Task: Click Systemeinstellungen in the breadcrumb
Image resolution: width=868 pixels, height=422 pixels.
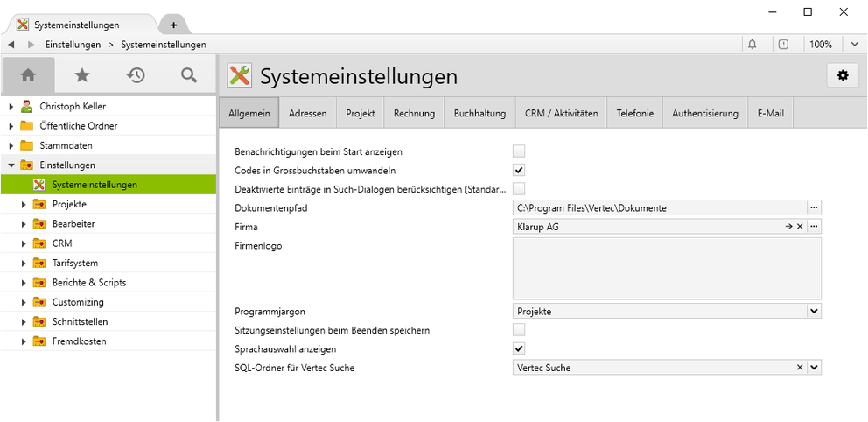Action: [x=164, y=45]
